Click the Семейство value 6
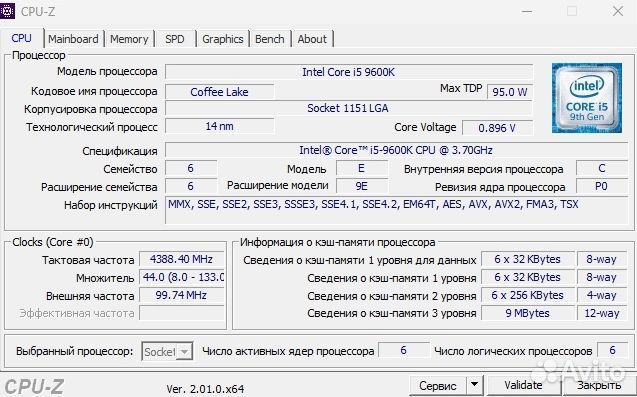The image size is (637, 397). click(191, 168)
